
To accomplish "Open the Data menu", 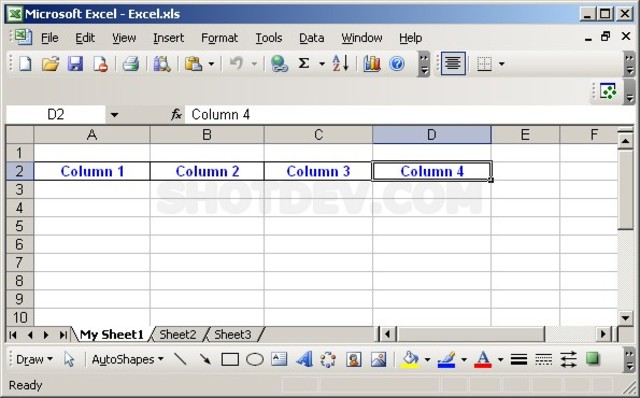I will click(311, 38).
